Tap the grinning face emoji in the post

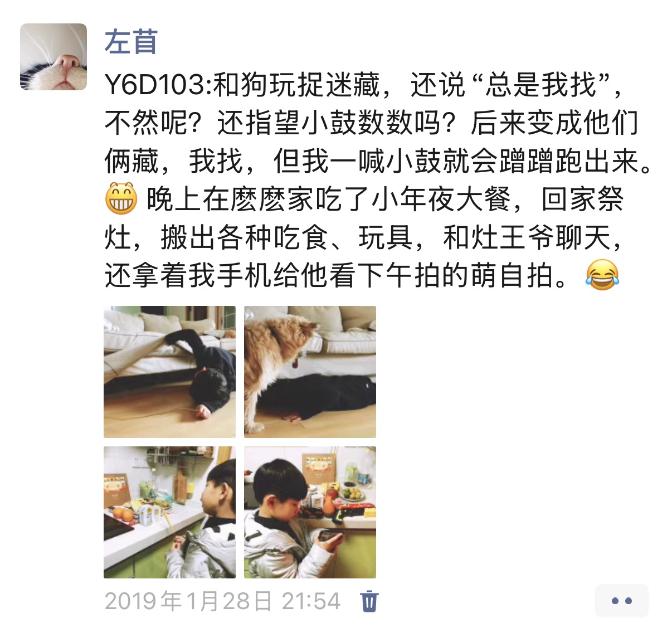[x=121, y=198]
